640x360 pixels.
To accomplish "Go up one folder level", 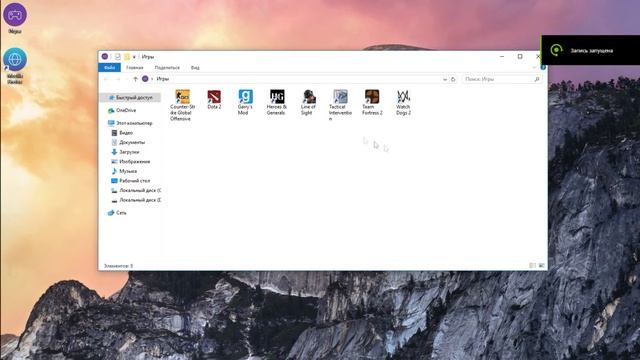I will (x=135, y=79).
